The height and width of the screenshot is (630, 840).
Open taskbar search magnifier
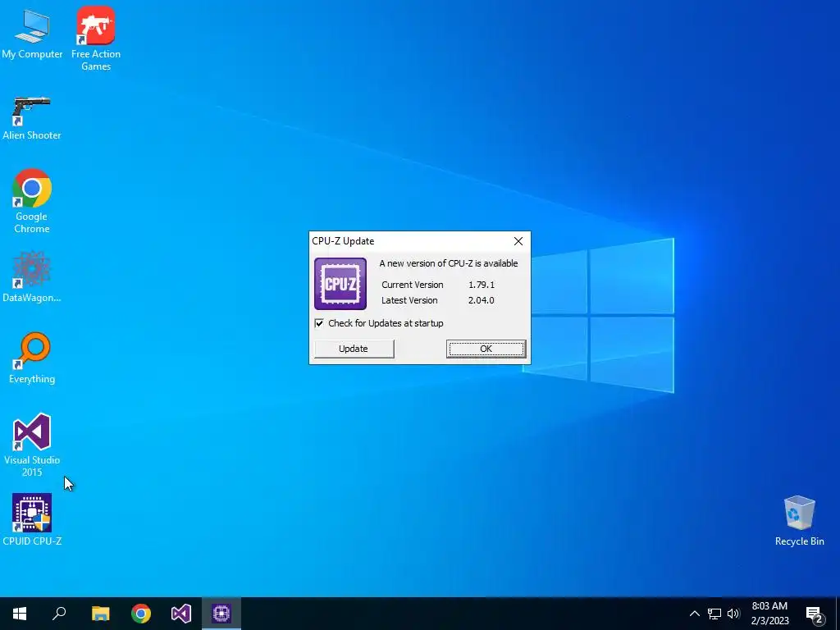(59, 614)
